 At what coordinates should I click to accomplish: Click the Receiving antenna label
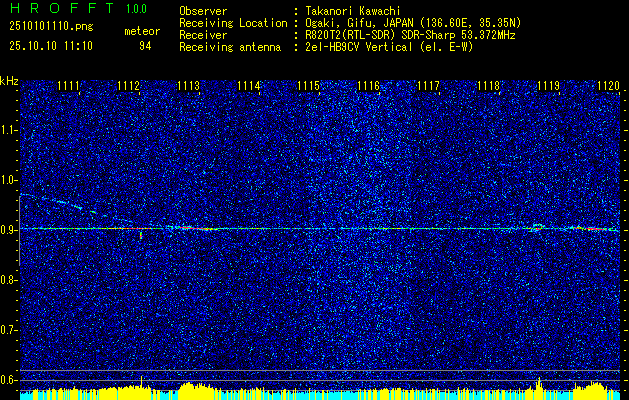[230, 47]
